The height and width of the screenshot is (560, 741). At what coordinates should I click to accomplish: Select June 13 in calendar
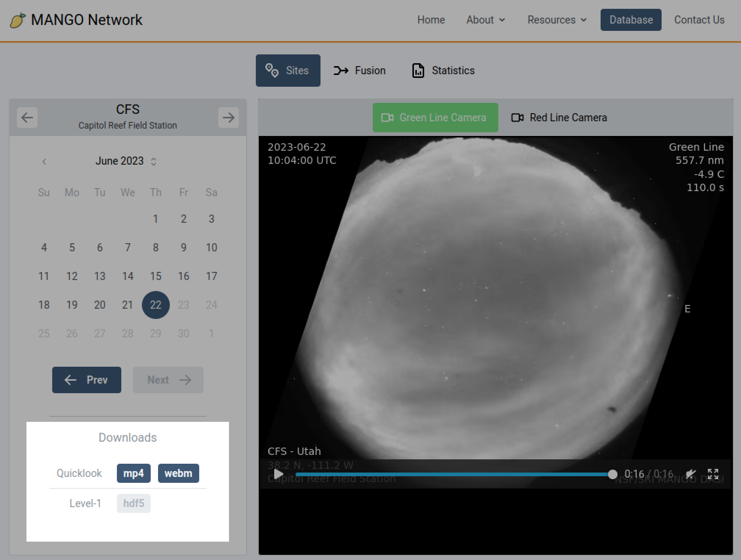(x=100, y=276)
